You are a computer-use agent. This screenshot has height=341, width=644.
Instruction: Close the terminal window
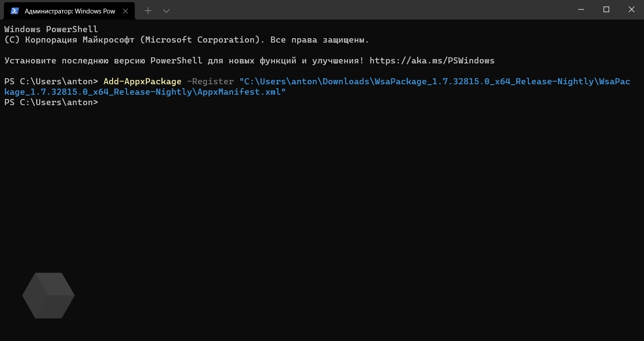coord(631,10)
